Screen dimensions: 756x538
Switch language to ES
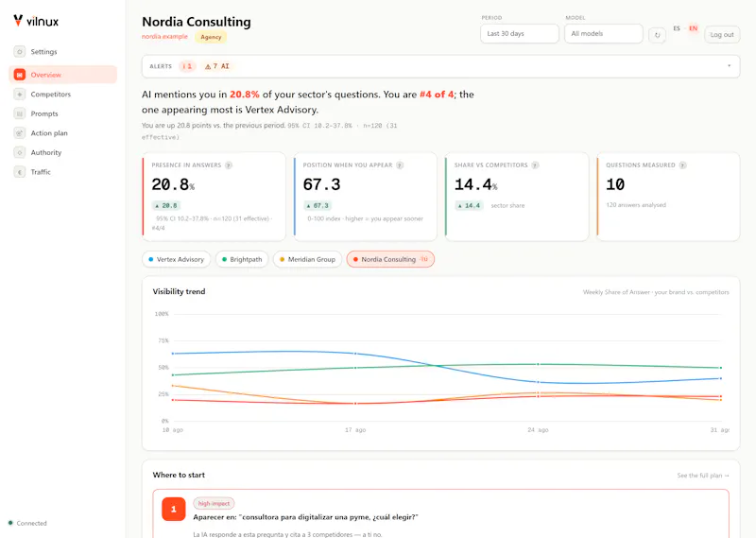click(677, 28)
